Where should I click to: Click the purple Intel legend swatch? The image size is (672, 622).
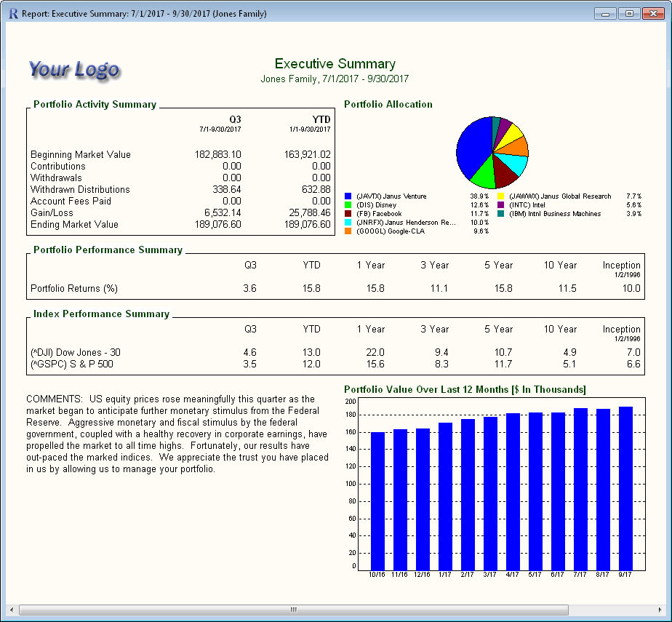tap(500, 205)
